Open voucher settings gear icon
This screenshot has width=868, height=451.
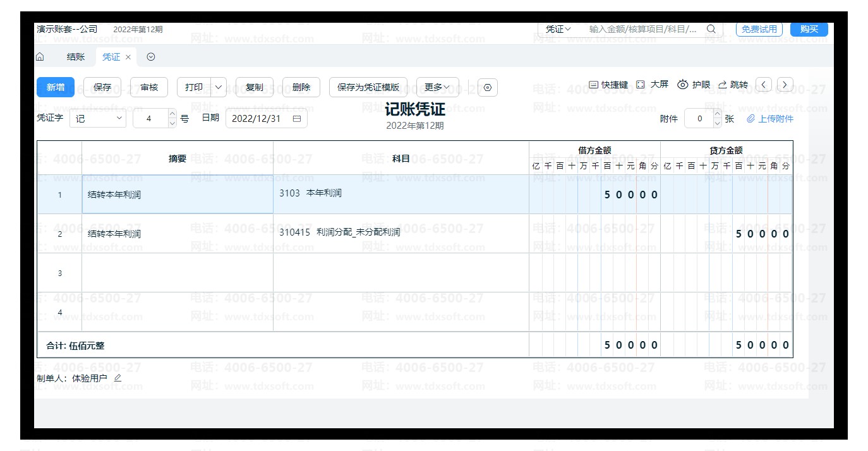point(487,88)
